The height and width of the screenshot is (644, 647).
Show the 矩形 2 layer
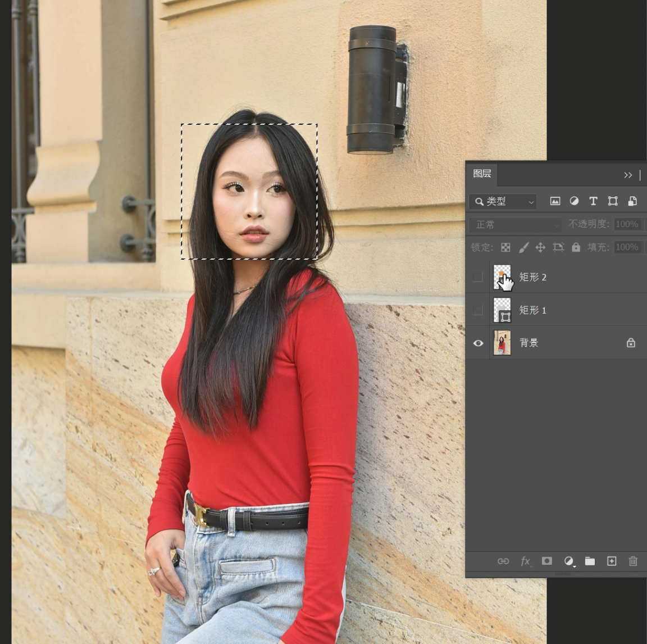[x=477, y=277]
